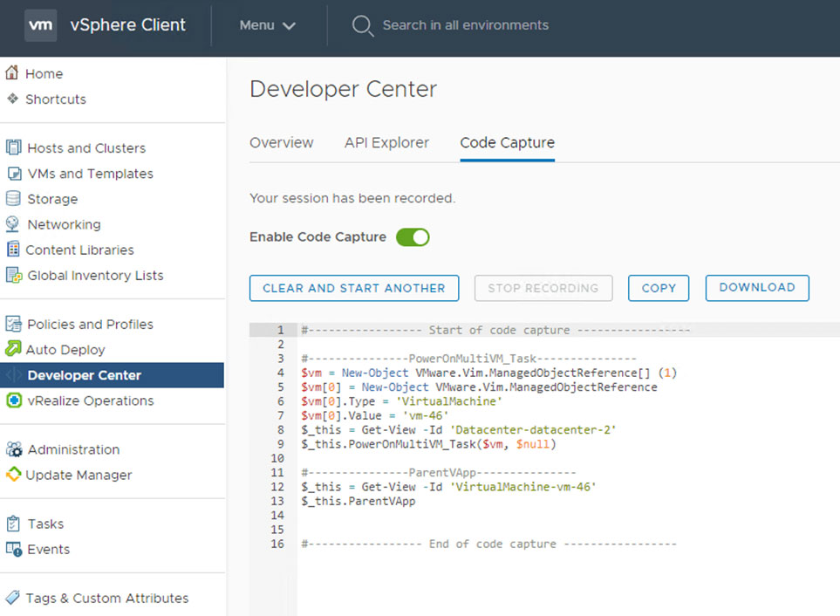
Task: Open Content Libraries icon
Action: click(x=13, y=250)
